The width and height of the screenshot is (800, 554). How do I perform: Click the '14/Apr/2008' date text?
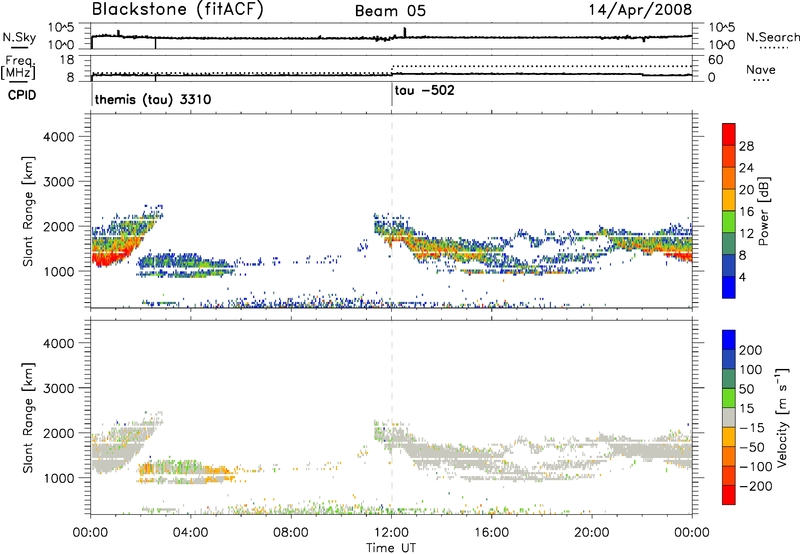pyautogui.click(x=640, y=10)
